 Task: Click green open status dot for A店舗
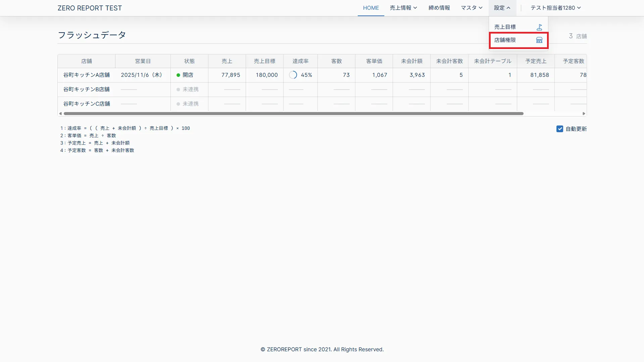click(178, 75)
